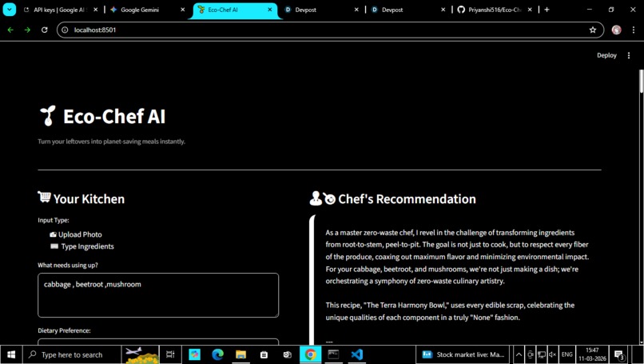644x364 pixels.
Task: Close the first Devpost tab
Action: click(356, 10)
